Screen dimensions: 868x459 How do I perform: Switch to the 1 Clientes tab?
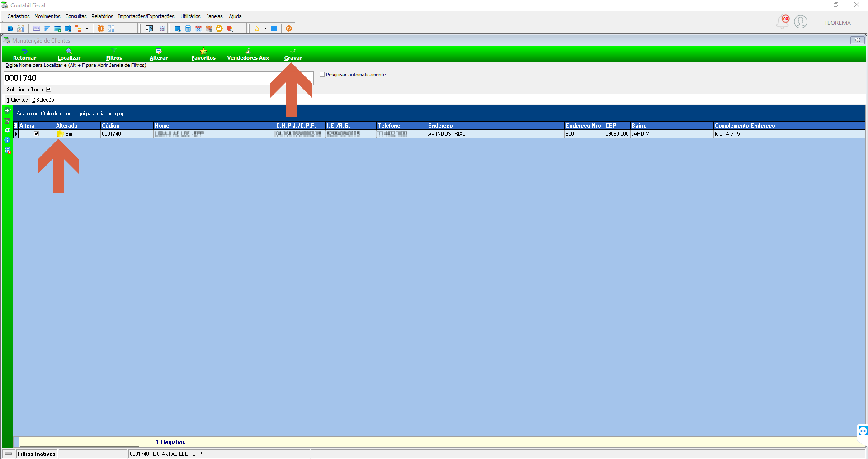[x=17, y=100]
